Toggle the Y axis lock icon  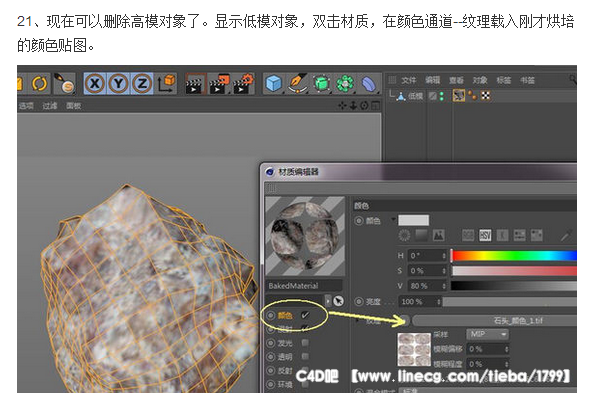(118, 83)
